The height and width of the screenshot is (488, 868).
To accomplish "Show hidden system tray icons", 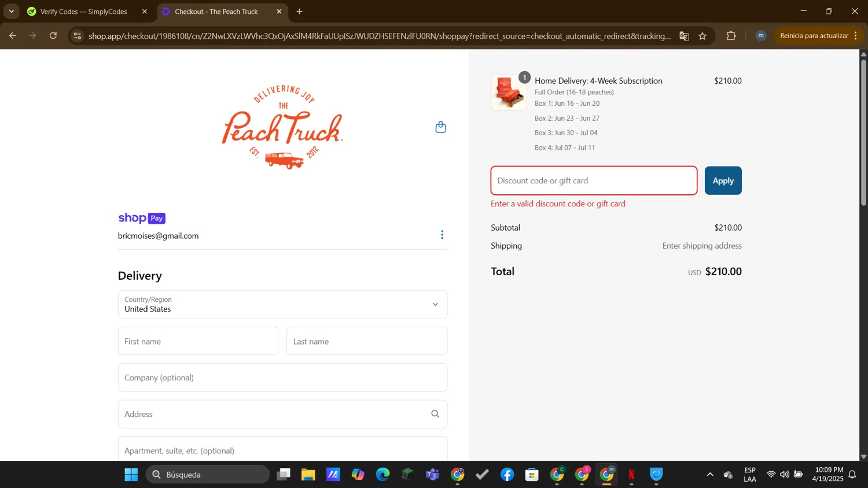I will [710, 475].
